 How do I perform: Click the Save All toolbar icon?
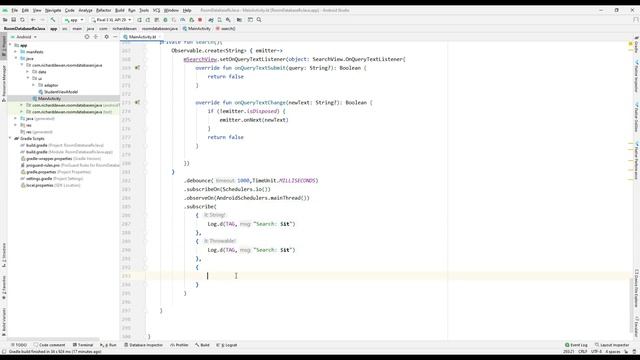(x=13, y=20)
